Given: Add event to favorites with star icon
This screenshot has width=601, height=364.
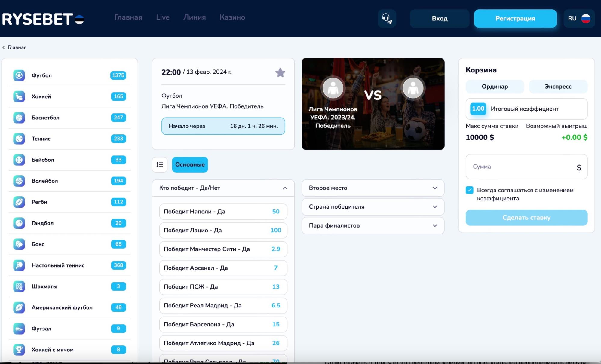Looking at the screenshot, I should 280,72.
